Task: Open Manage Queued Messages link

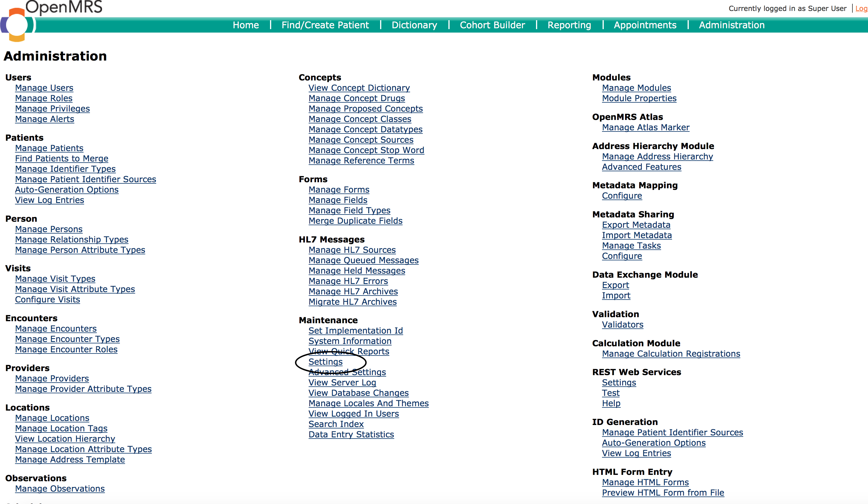Action: click(364, 260)
